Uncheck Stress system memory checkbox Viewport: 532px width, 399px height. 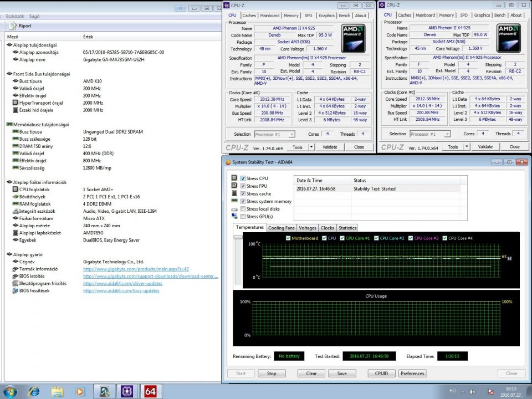click(243, 201)
